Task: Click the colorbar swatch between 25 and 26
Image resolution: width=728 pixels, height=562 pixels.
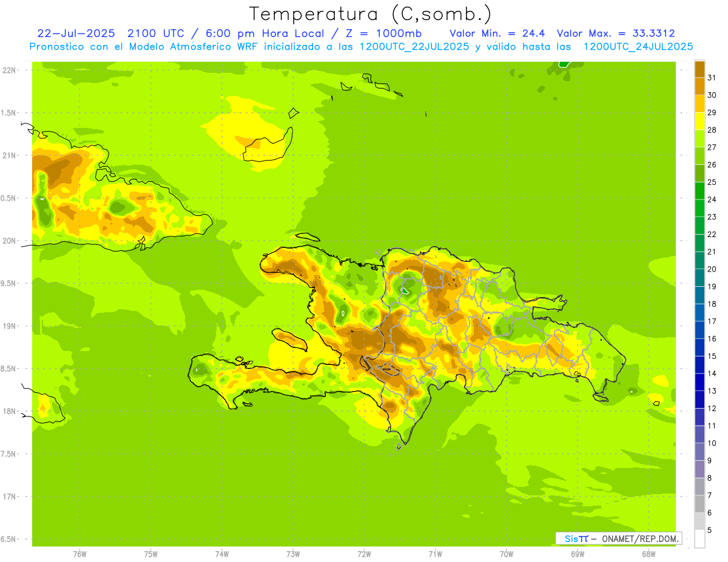Action: pyautogui.click(x=699, y=173)
